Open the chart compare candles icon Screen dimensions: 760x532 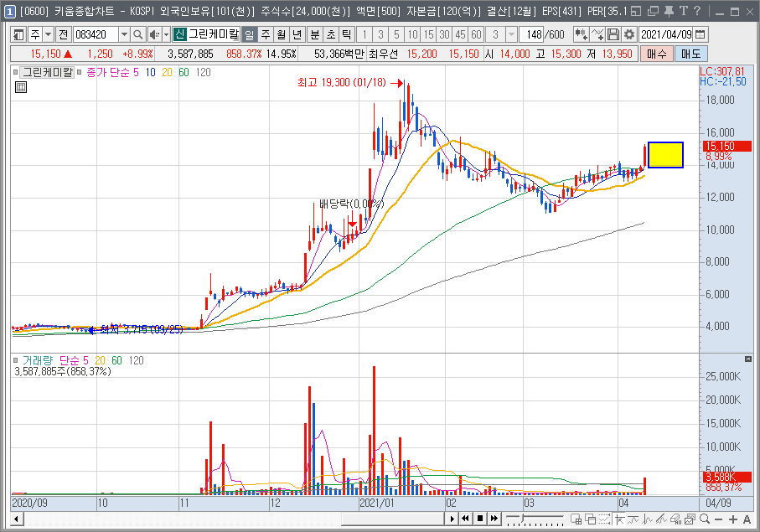point(581,34)
